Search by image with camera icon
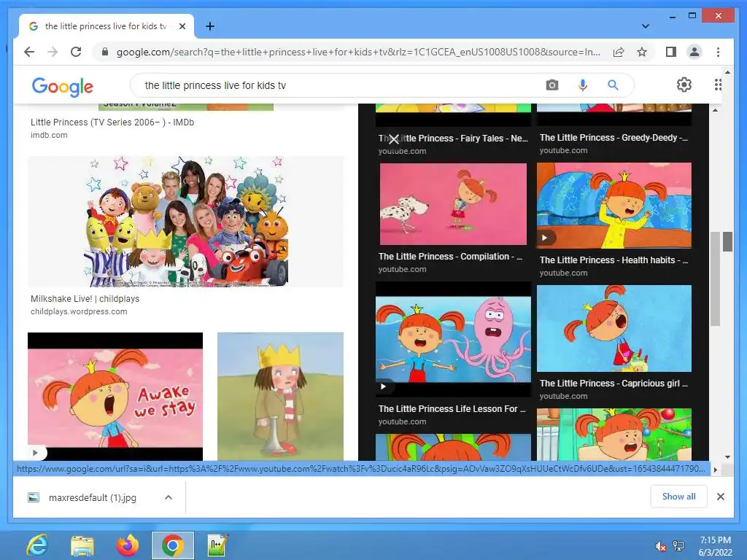 (551, 85)
